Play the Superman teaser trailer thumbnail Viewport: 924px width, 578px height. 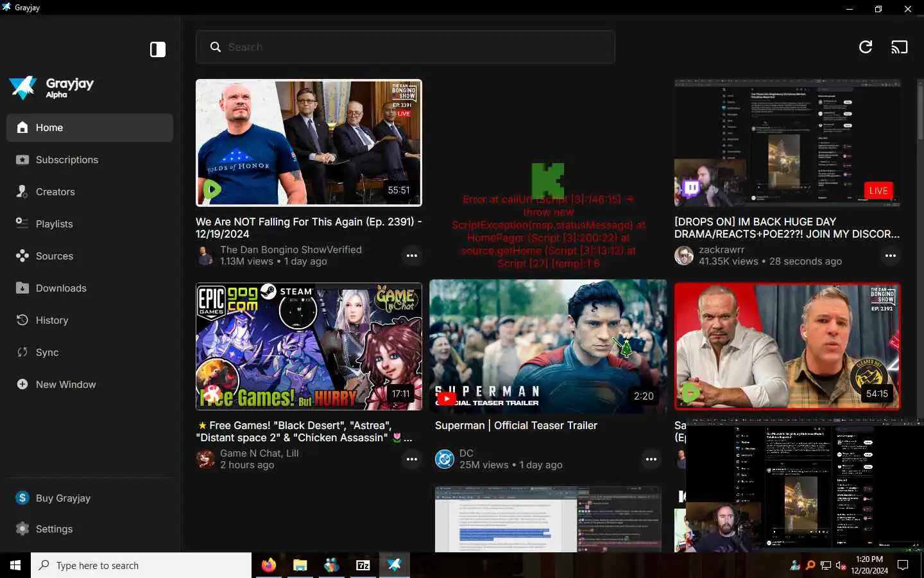pyautogui.click(x=548, y=346)
